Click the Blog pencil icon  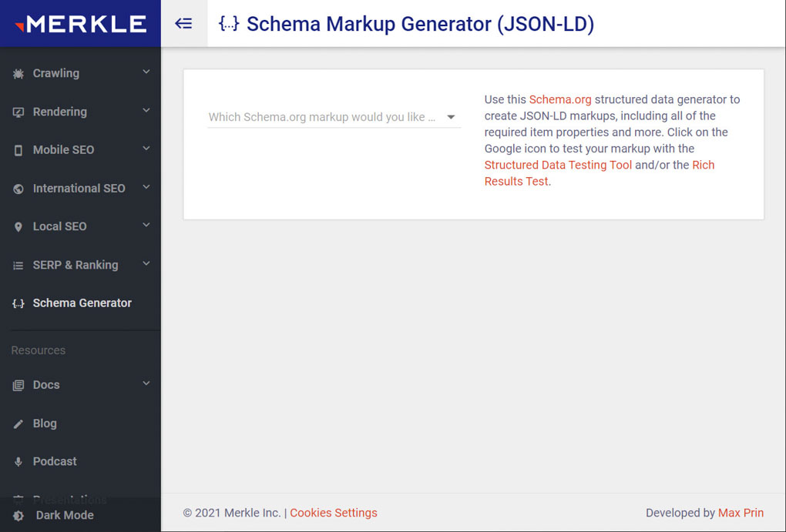(18, 423)
